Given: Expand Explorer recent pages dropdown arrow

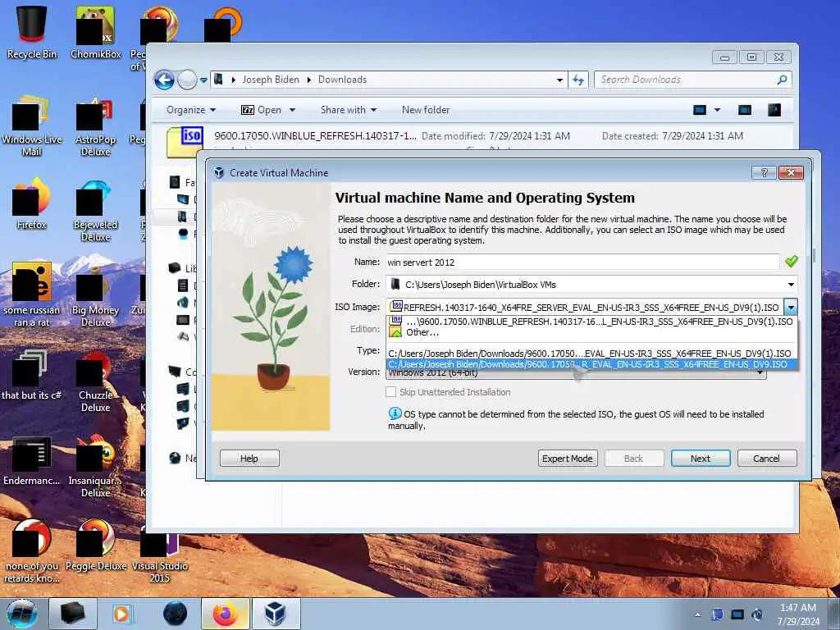Looking at the screenshot, I should tap(203, 80).
